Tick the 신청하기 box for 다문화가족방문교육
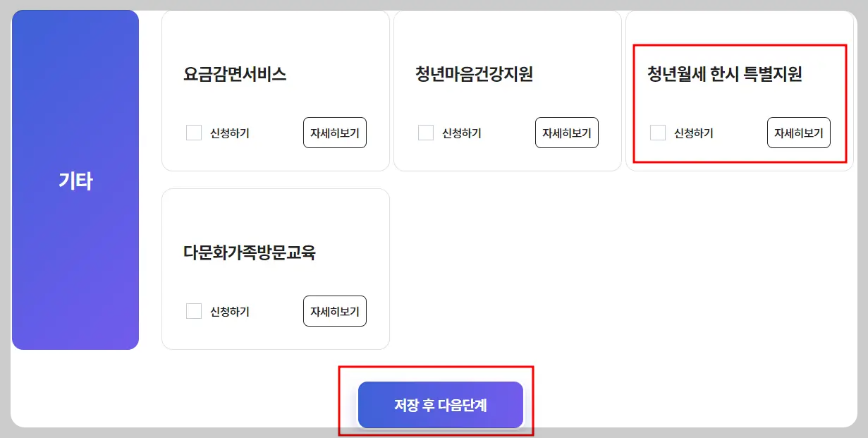The width and height of the screenshot is (868, 438). [x=194, y=311]
